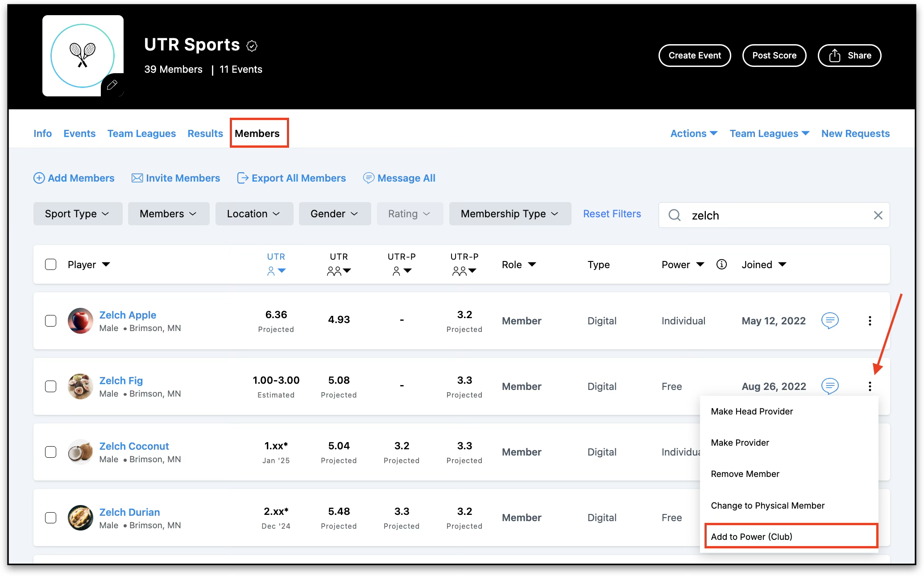Edit the club logo with pencil icon
The width and height of the screenshot is (924, 576).
(x=112, y=85)
